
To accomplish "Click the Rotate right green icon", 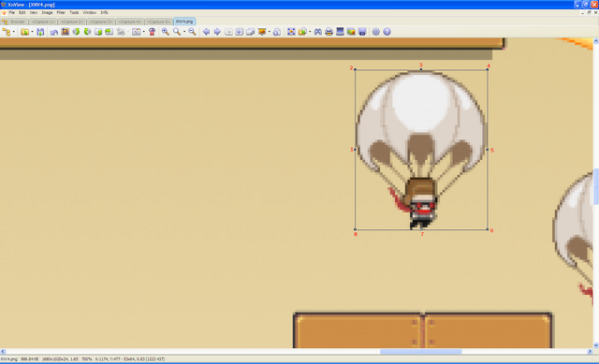I will tap(87, 32).
